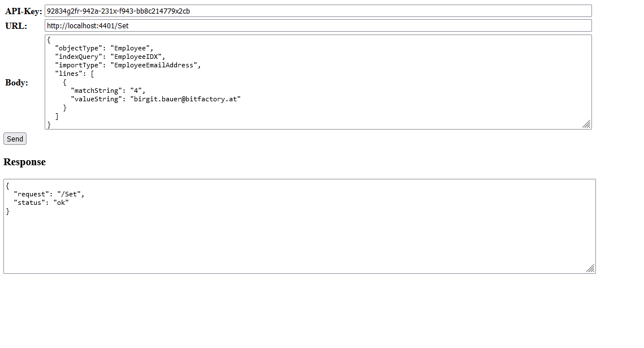Click the "matchString" line in the Body
This screenshot has height=348, width=644.
click(108, 91)
